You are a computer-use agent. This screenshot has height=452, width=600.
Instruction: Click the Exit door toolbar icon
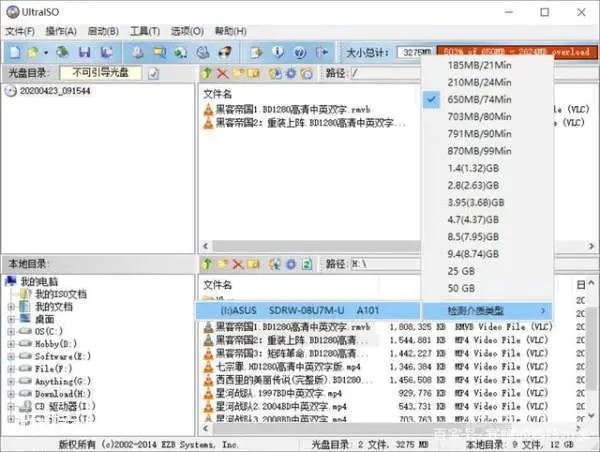point(322,52)
